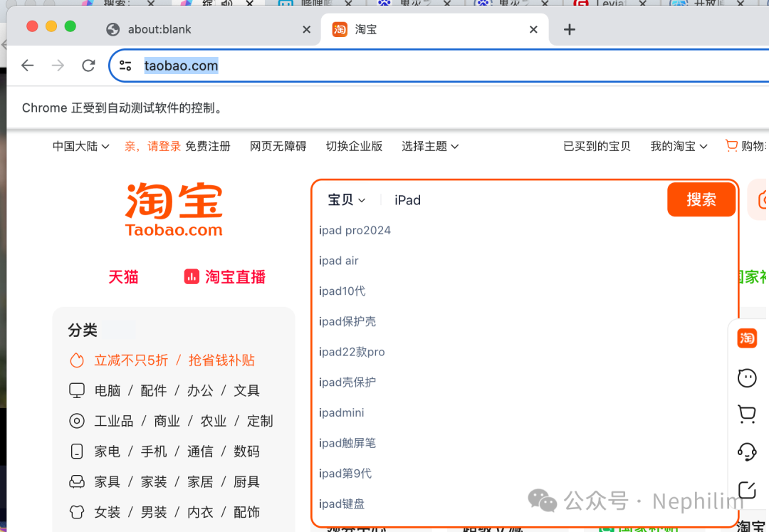Open site settings icon in address bar
The image size is (769, 532).
point(125,66)
